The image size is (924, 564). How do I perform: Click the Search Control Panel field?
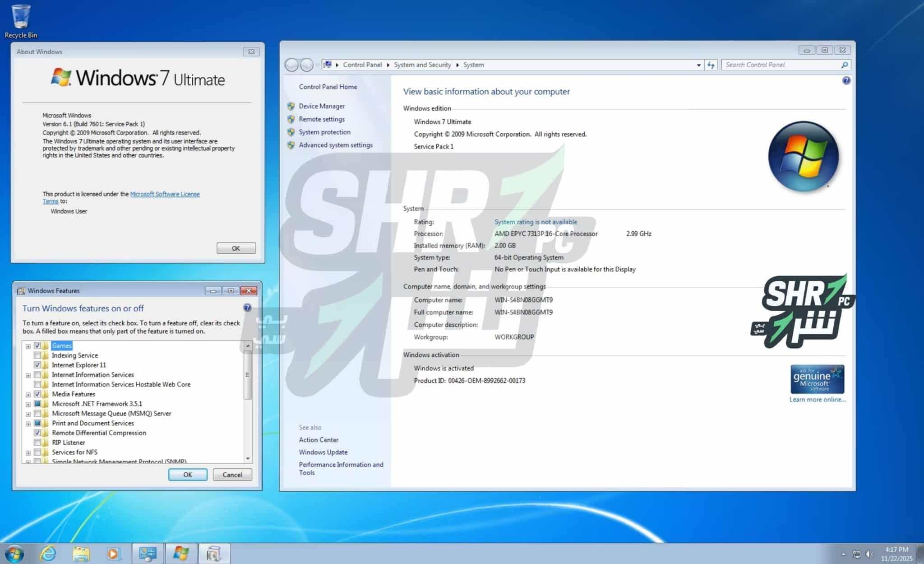[x=785, y=65]
